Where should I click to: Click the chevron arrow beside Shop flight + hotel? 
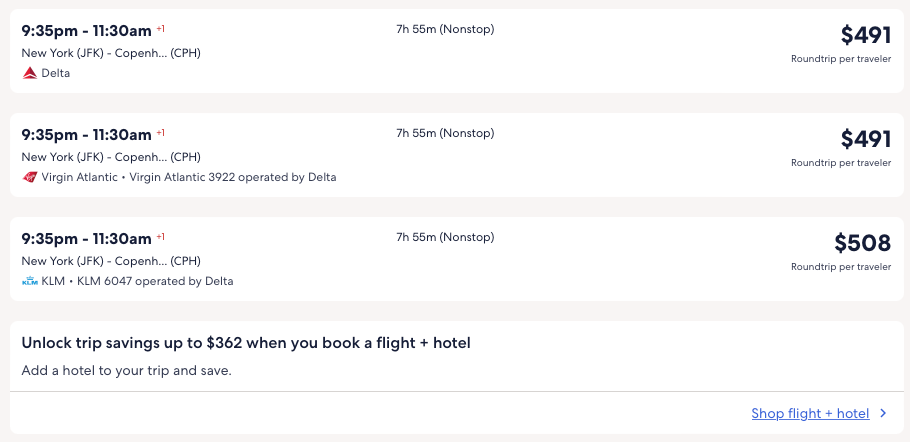pos(882,413)
